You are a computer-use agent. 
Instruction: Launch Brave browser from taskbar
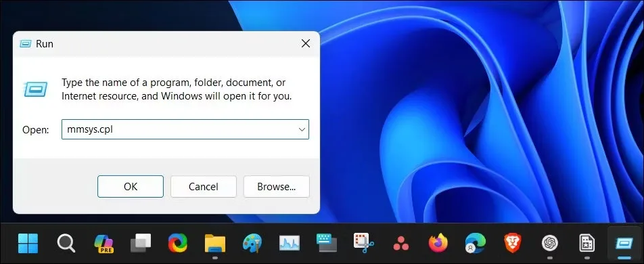(x=512, y=243)
